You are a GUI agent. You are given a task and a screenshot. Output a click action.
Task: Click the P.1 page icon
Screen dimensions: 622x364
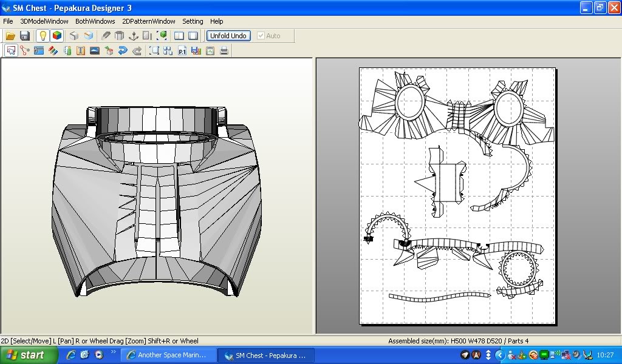(x=182, y=51)
